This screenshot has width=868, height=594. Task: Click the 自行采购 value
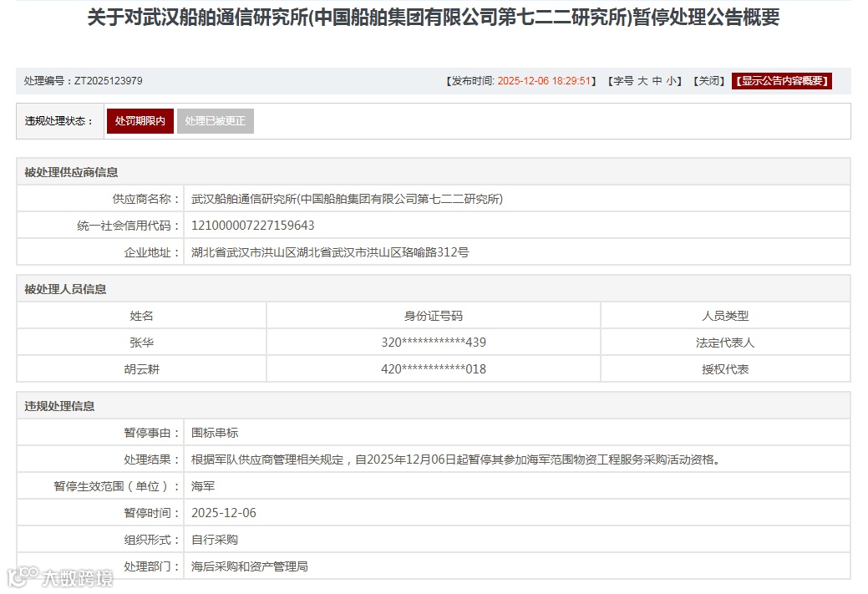pos(215,539)
